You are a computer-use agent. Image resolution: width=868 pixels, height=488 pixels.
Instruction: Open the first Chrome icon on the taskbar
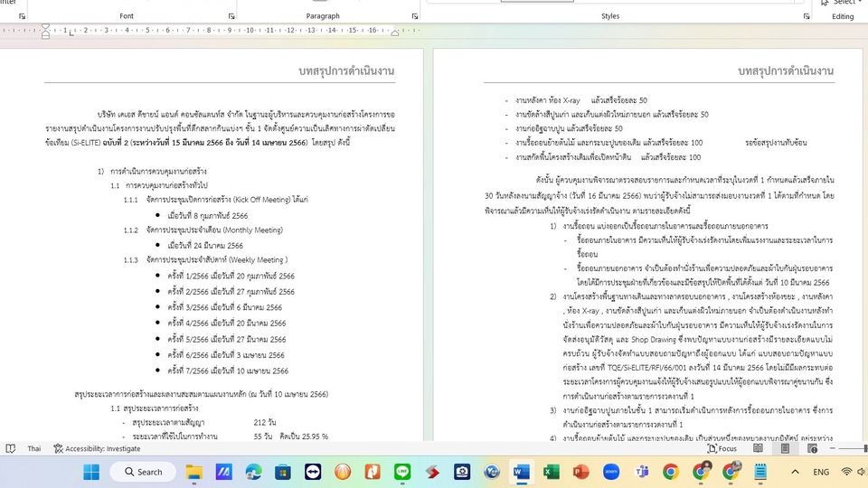pyautogui.click(x=671, y=472)
